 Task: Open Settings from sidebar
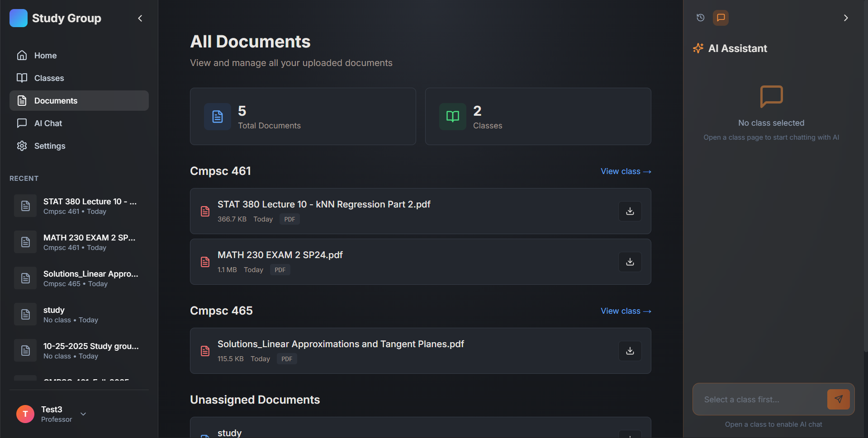pyautogui.click(x=79, y=146)
